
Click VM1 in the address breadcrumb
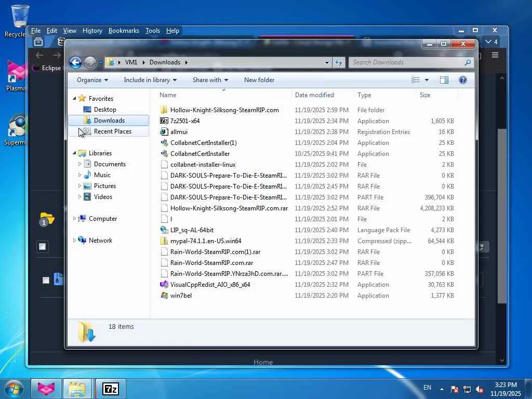131,62
